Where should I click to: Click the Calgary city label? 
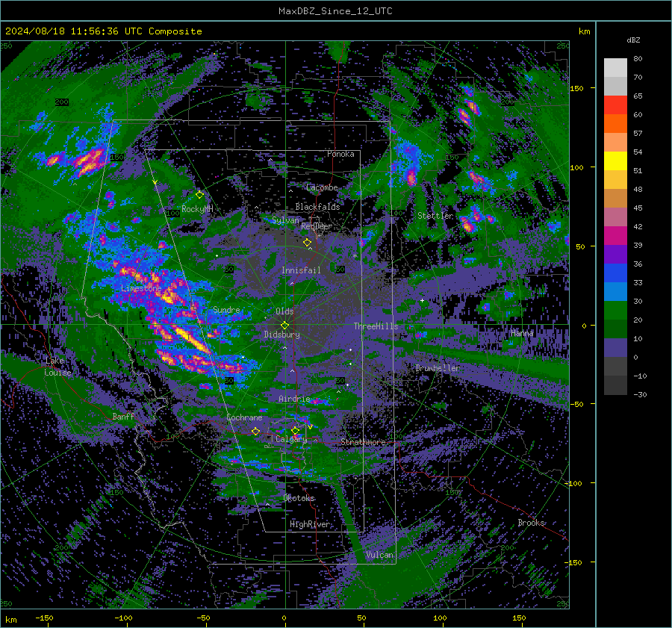pos(291,439)
